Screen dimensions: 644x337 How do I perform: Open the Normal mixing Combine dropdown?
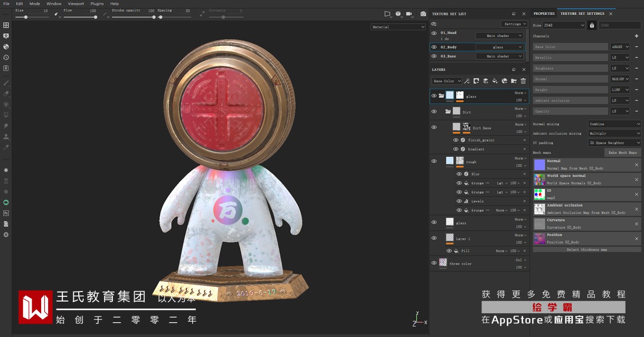click(614, 124)
